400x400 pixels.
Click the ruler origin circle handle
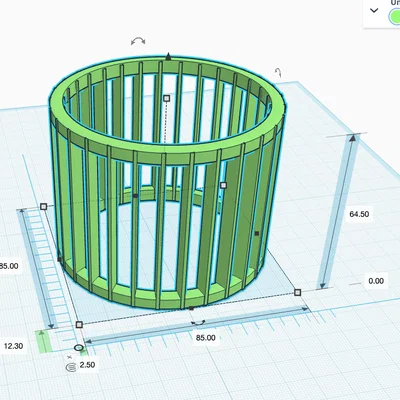point(79,348)
